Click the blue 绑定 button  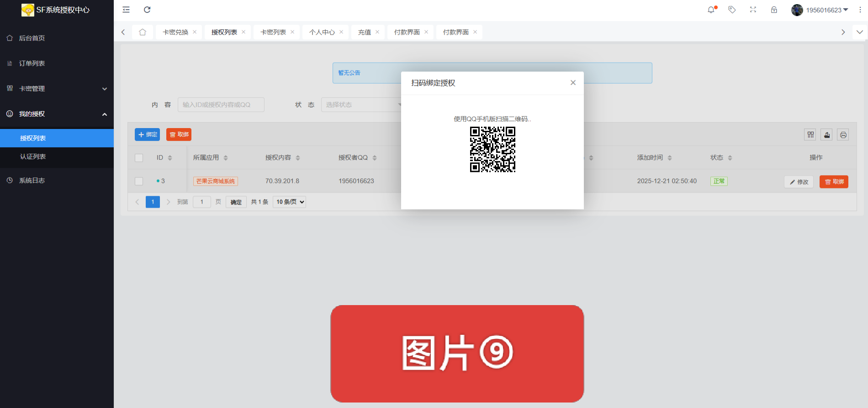coord(147,134)
